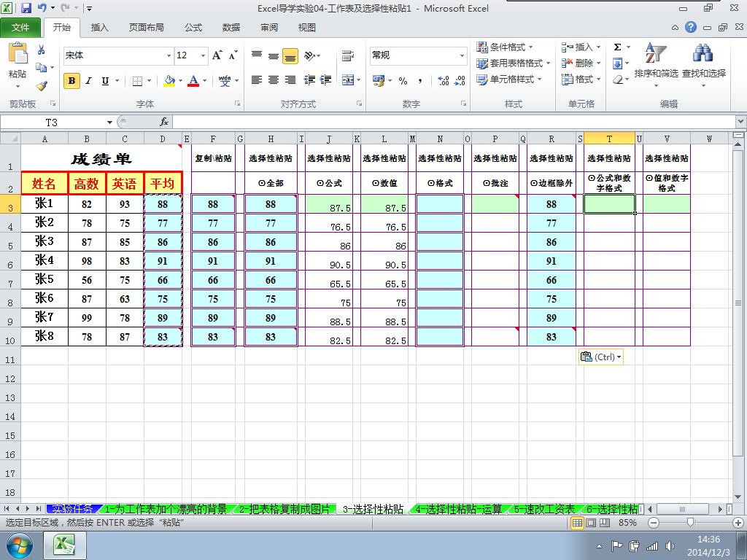Apply the red font color swatch
Image resolution: width=747 pixels, height=560 pixels.
pyautogui.click(x=193, y=81)
